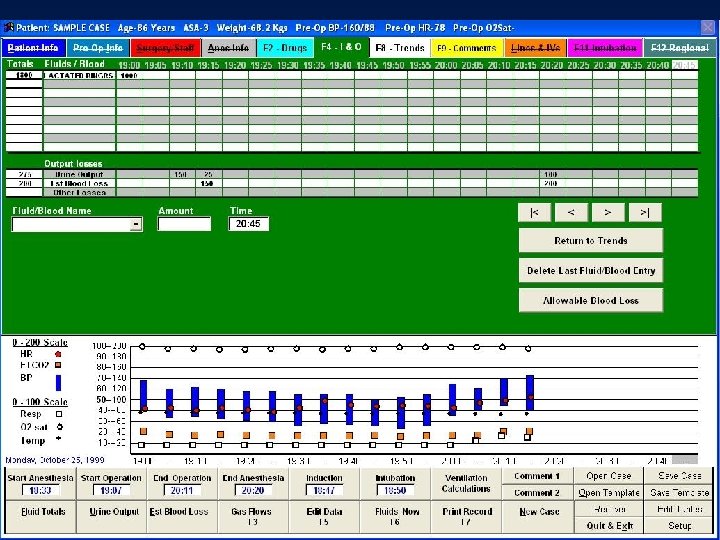Select the Anes Info tab
The width and height of the screenshot is (720, 540).
coord(228,48)
